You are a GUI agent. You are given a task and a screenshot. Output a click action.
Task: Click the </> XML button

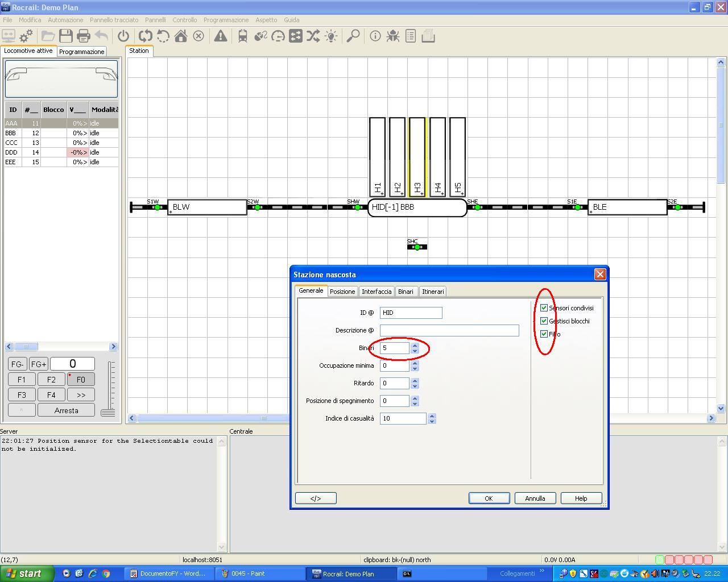pos(316,498)
